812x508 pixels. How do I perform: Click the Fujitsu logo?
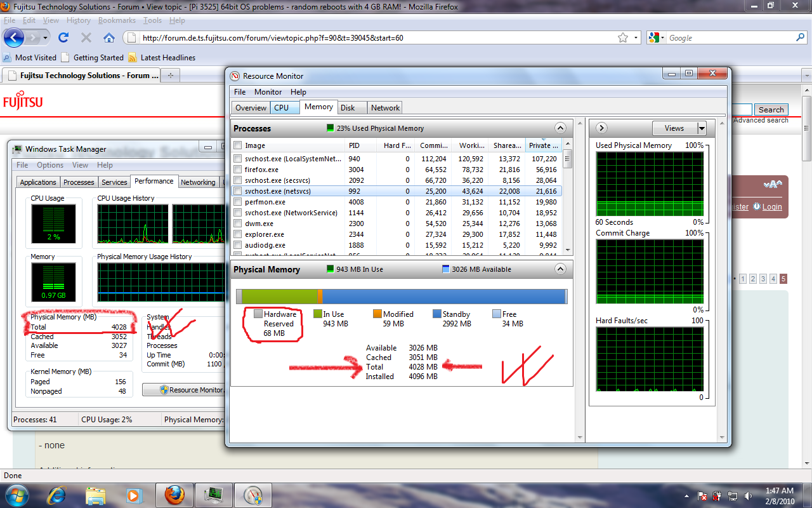coord(23,101)
